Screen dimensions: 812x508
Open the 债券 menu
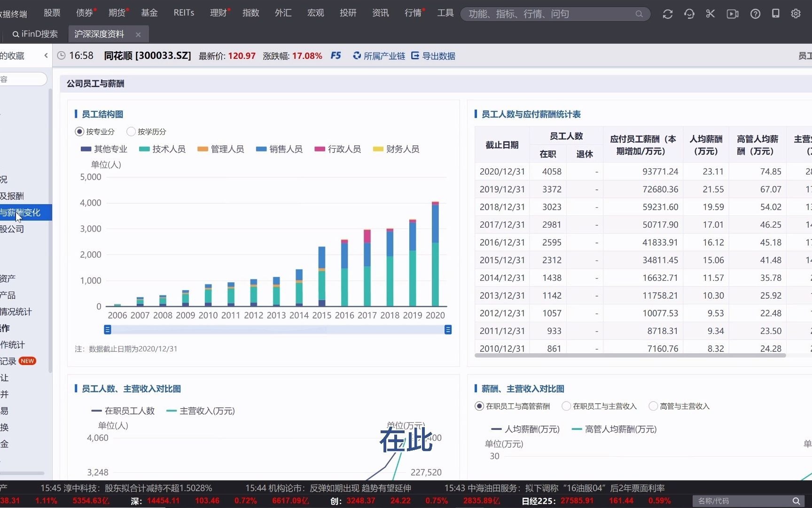[85, 13]
